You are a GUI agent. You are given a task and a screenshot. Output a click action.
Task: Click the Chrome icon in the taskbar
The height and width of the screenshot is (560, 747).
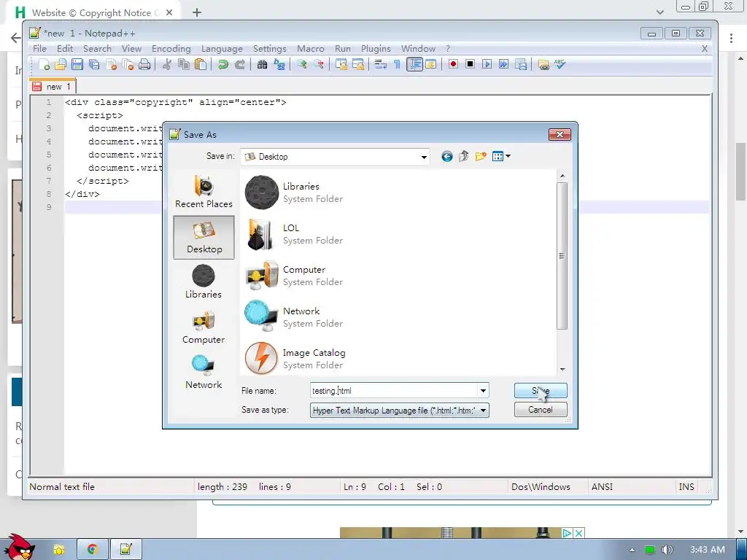pos(93,550)
